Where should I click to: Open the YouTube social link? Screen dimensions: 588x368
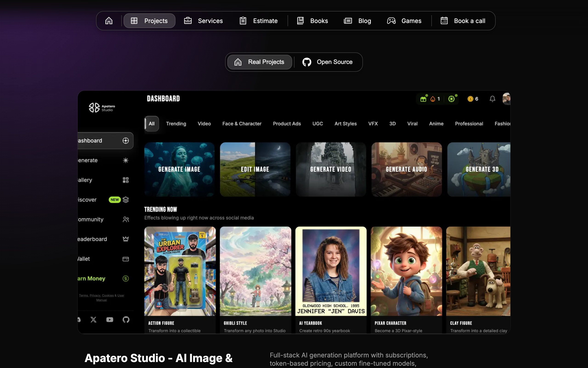pyautogui.click(x=110, y=319)
